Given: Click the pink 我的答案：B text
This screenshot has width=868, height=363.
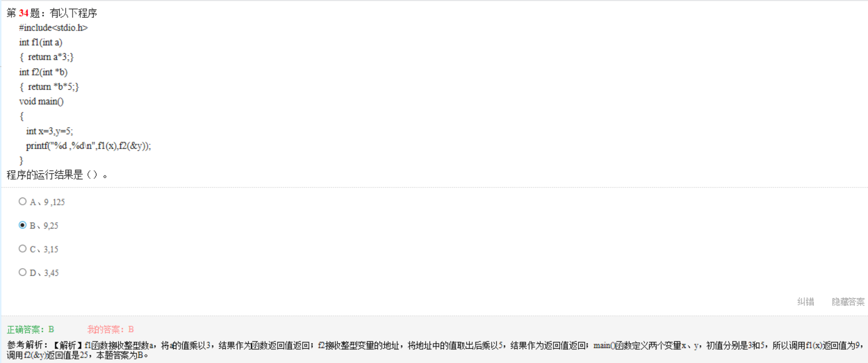Looking at the screenshot, I should click(111, 329).
